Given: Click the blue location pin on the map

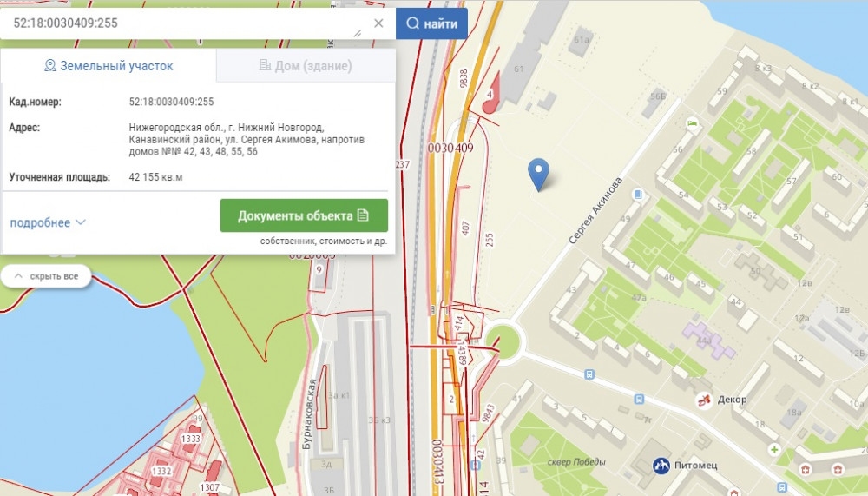Looking at the screenshot, I should pos(539,172).
